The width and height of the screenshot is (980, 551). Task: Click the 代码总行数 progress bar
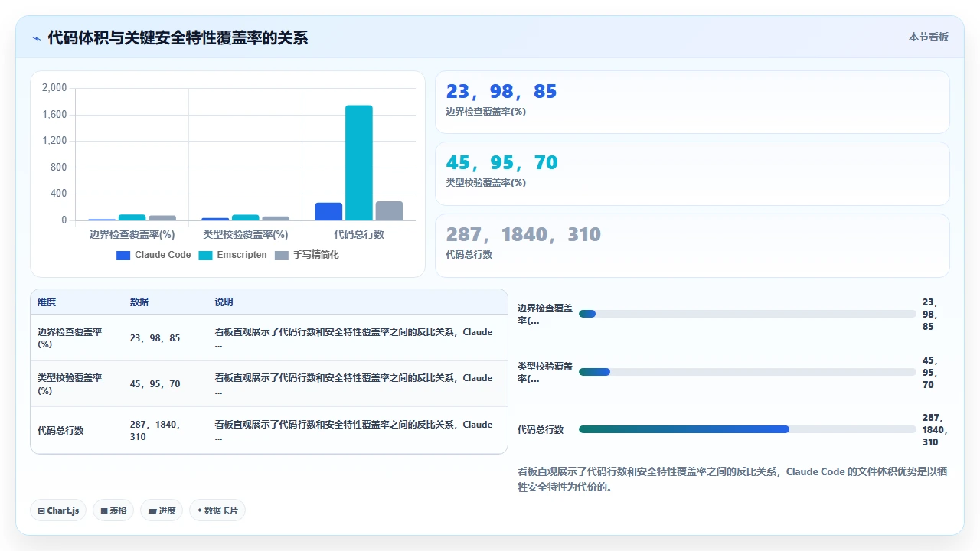pyautogui.click(x=747, y=429)
